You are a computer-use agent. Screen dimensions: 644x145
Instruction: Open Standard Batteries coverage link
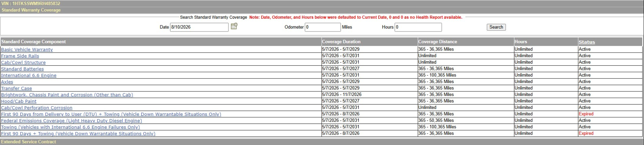coord(22,69)
